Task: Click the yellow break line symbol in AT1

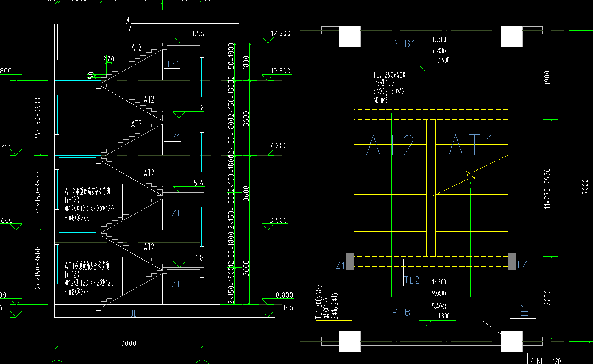Action: (x=471, y=176)
